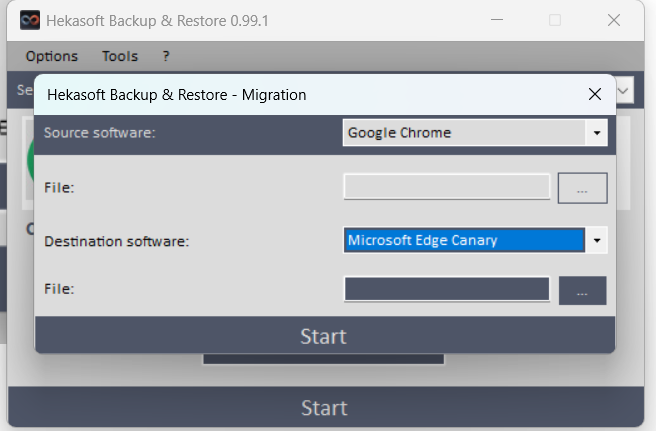Close the Hekasoft main window
This screenshot has width=656, height=431.
point(614,20)
